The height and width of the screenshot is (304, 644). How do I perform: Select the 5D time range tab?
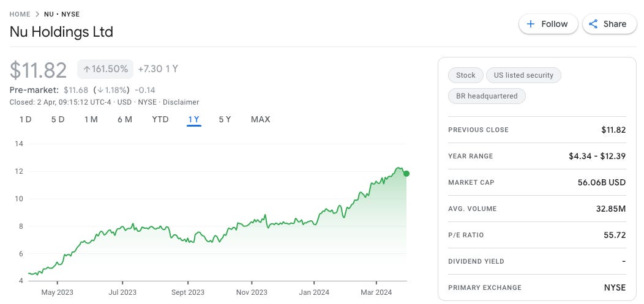tap(58, 119)
